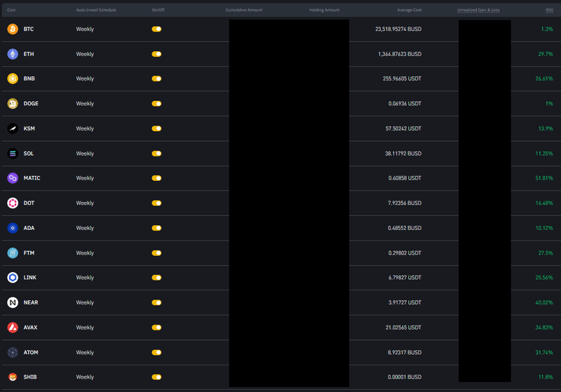
Task: Click the ROI column header
Action: (x=549, y=10)
